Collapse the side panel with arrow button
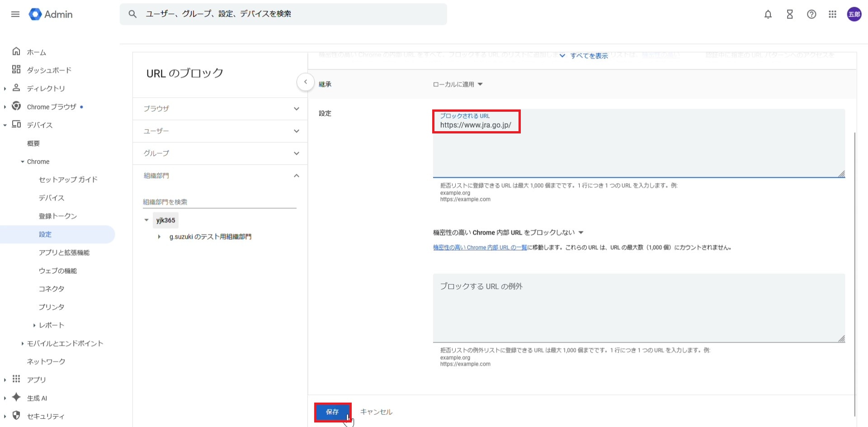 pos(306,82)
